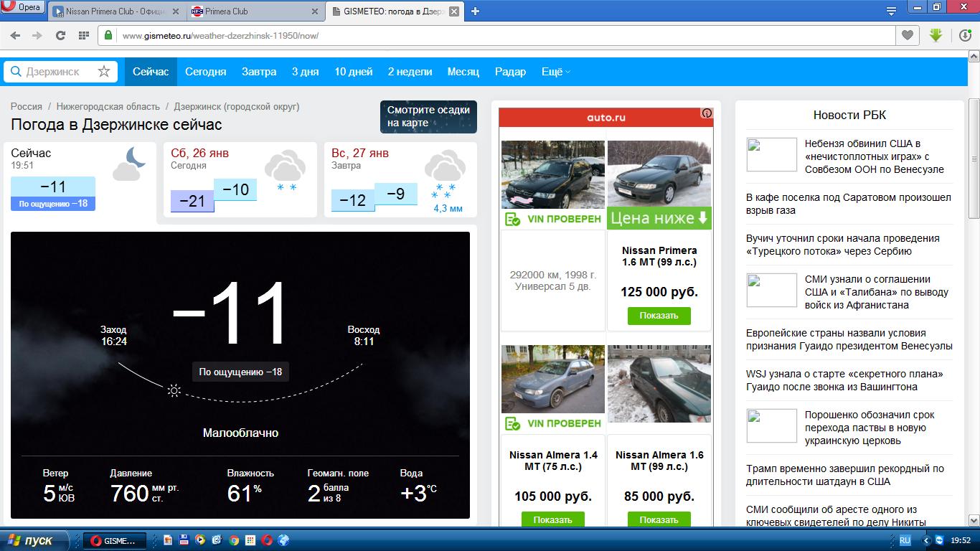The image size is (980, 551).
Task: Open the green Nissan Almera 1.6 photo
Action: pos(659,384)
